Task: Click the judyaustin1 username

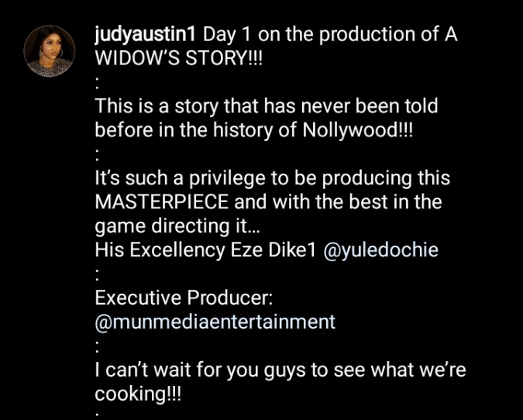Action: pyautogui.click(x=147, y=35)
